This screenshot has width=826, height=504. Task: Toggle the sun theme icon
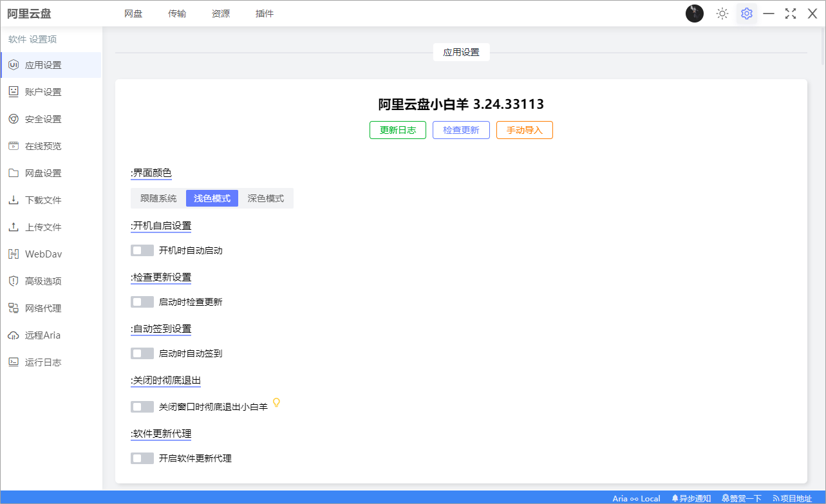[x=722, y=14]
